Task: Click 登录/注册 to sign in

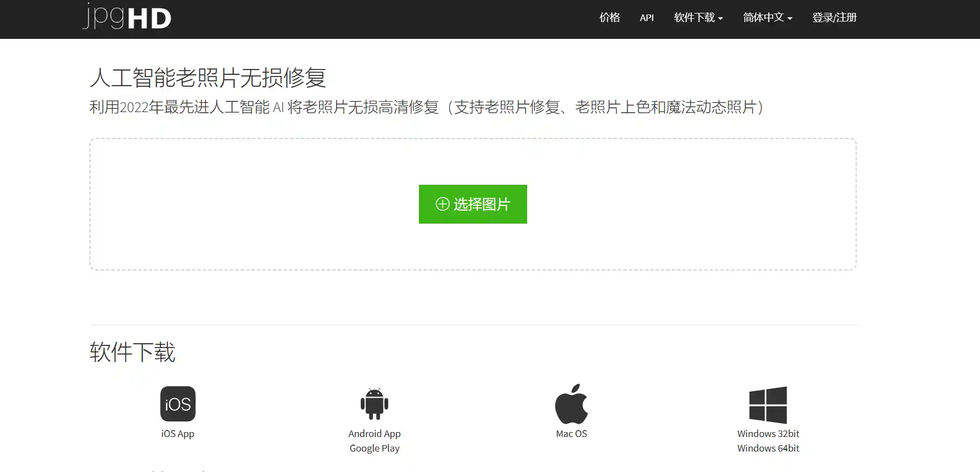Action: pyautogui.click(x=834, y=18)
